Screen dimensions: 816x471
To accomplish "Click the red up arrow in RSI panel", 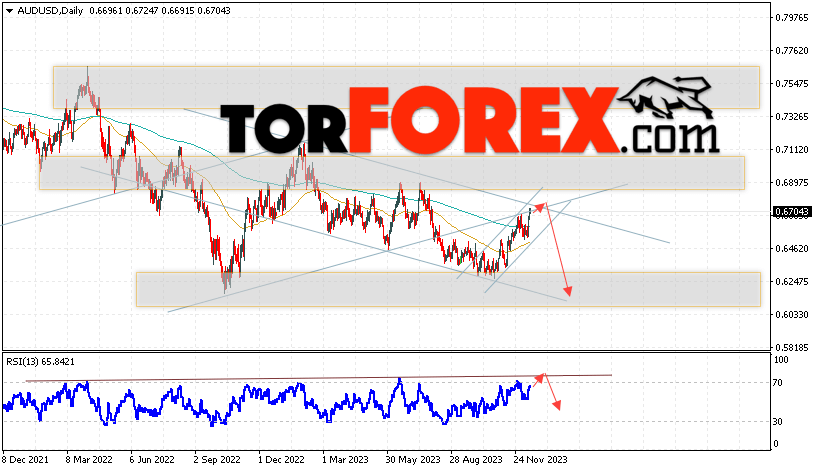I will coord(539,378).
